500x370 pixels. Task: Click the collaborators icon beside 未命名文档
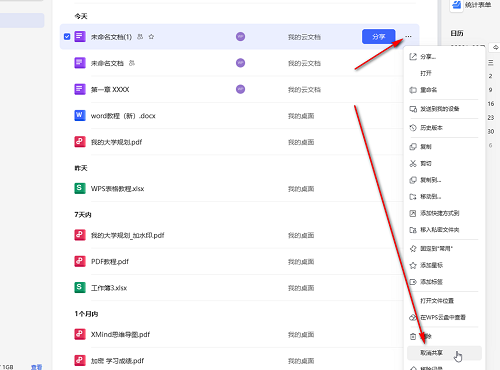click(x=132, y=63)
